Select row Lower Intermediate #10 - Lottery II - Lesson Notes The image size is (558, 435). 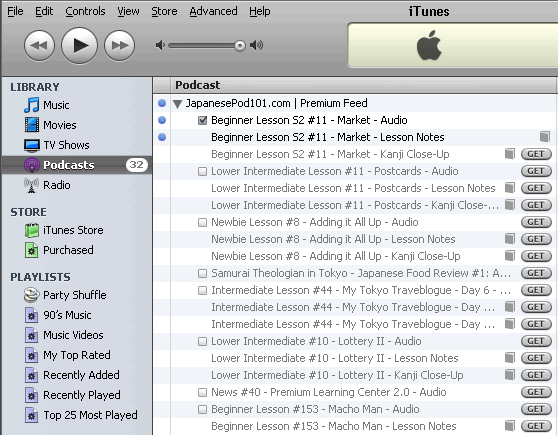point(355,358)
